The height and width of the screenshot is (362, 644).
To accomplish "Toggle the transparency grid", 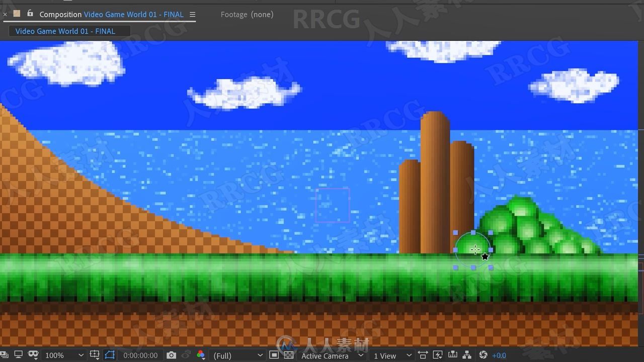I will [x=289, y=355].
